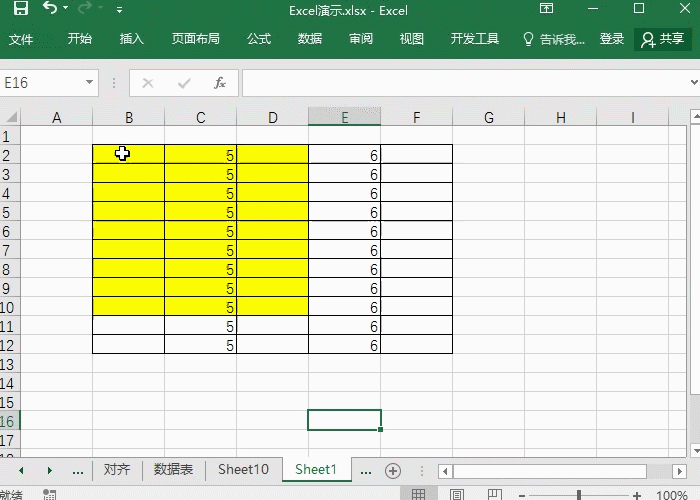
Task: Add a new sheet with plus icon
Action: pos(393,471)
